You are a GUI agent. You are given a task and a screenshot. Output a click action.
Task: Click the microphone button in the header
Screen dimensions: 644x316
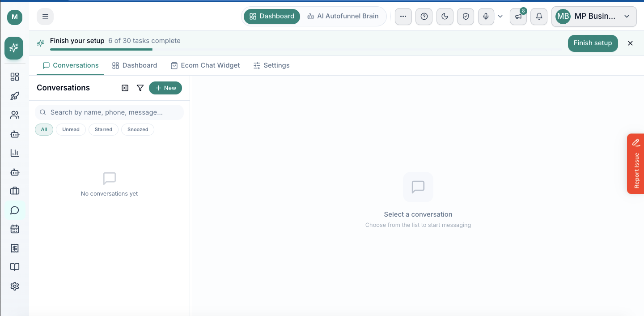click(x=486, y=17)
